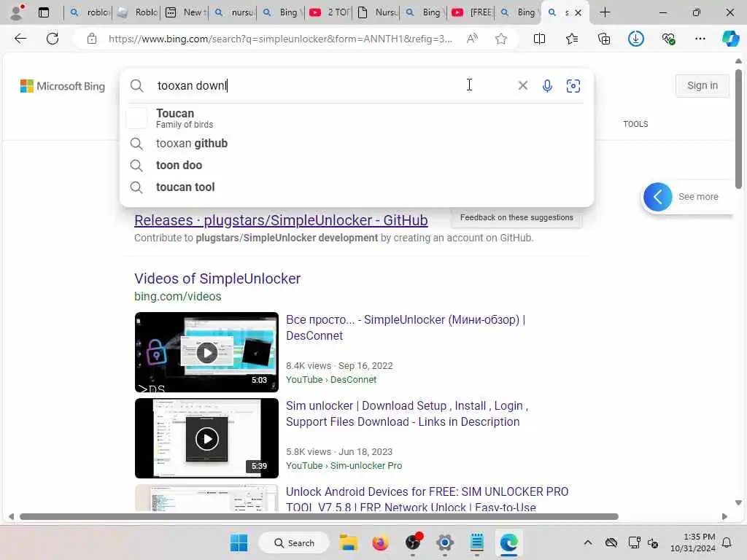Screen dimensions: 747x560
Task: Open notification center bell
Action: coord(727,542)
